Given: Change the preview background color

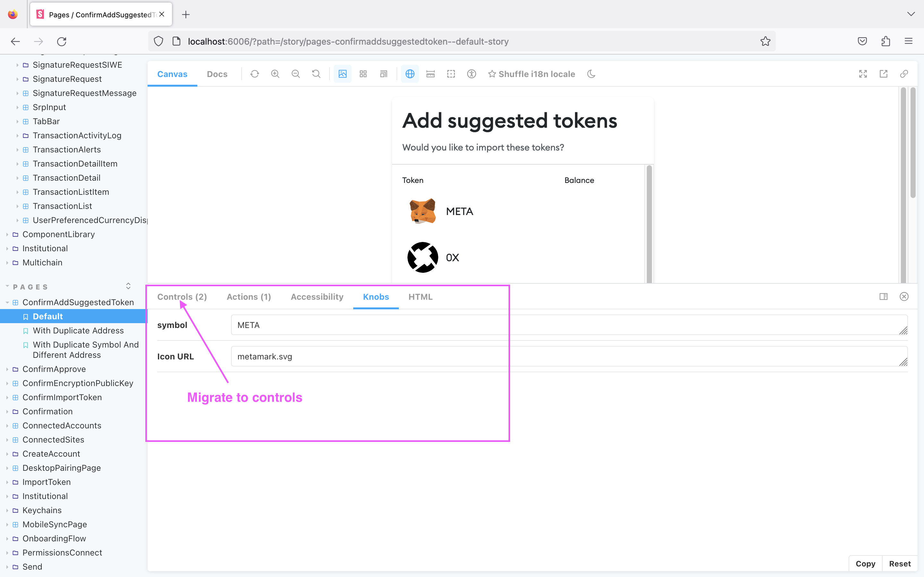Looking at the screenshot, I should 342,74.
